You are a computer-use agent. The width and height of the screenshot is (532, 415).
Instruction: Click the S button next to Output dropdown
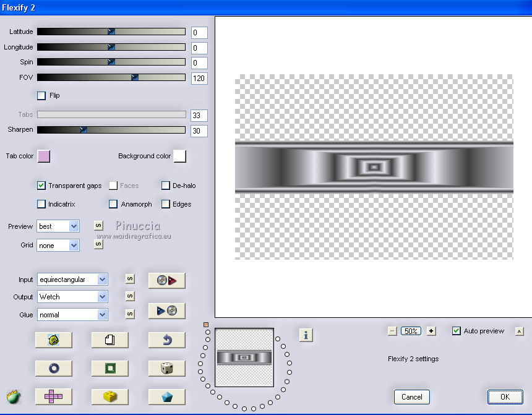pyautogui.click(x=130, y=296)
